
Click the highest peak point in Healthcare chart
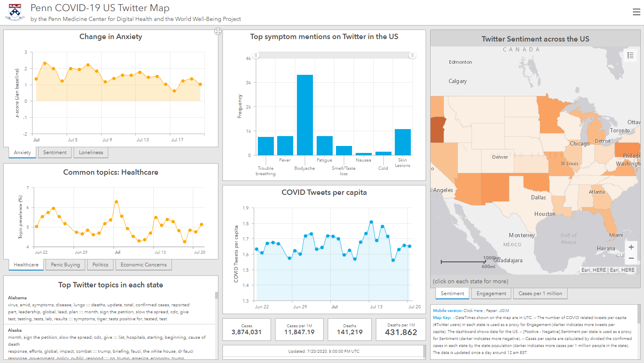pos(116,202)
